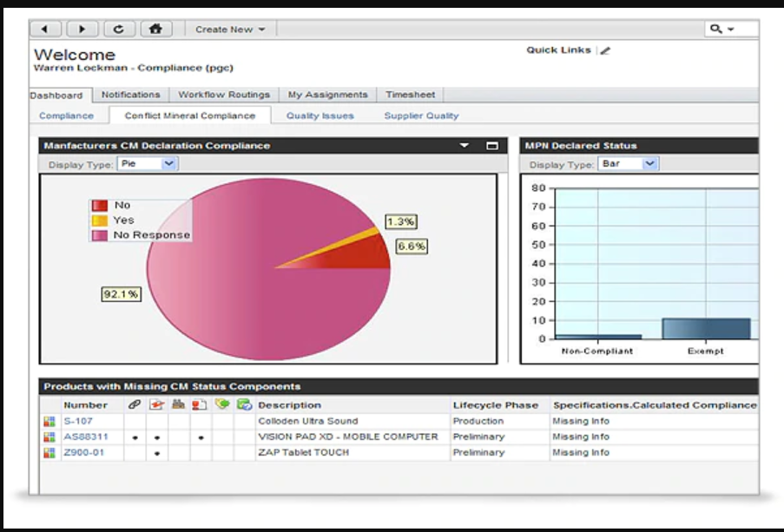Click the object icon beside Z900-01

pos(49,453)
